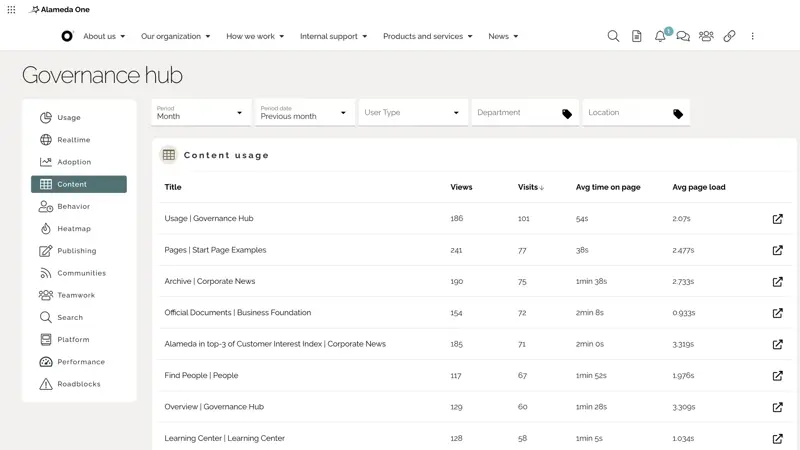This screenshot has width=800, height=450.
Task: Open external link for Learning Center row
Action: click(778, 439)
